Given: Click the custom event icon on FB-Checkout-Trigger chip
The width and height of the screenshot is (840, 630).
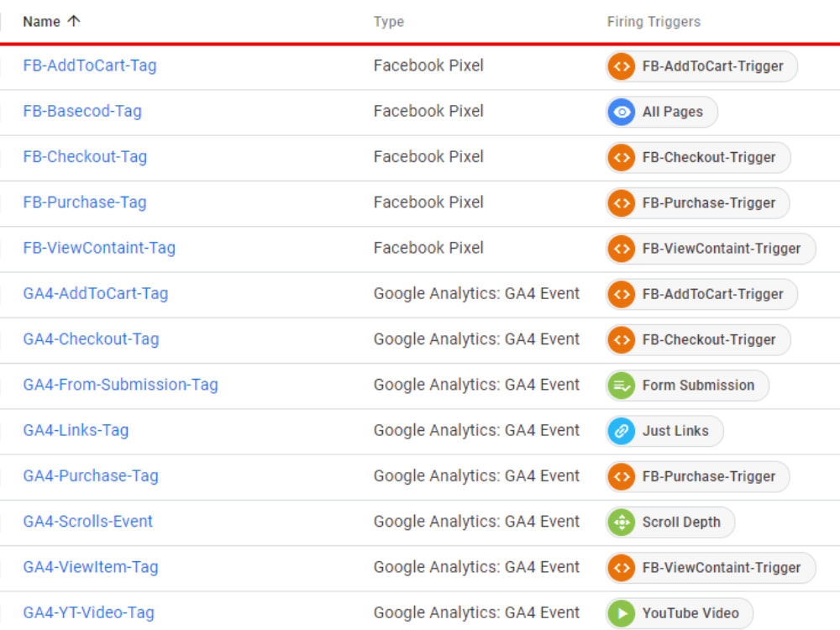Looking at the screenshot, I should tap(620, 157).
